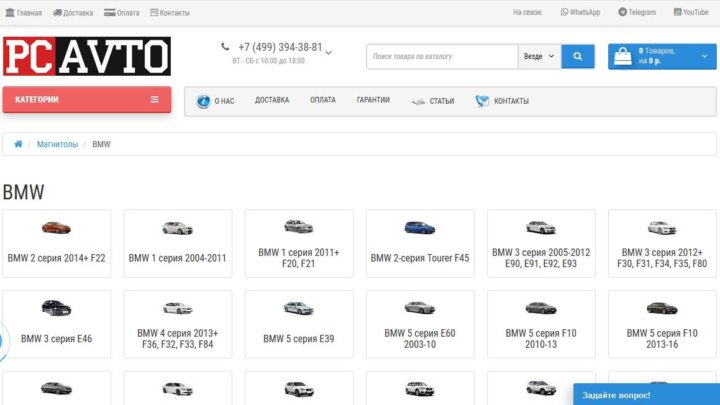Go to Магнитолы breadcrumb link
This screenshot has height=405, width=720.
tap(57, 144)
